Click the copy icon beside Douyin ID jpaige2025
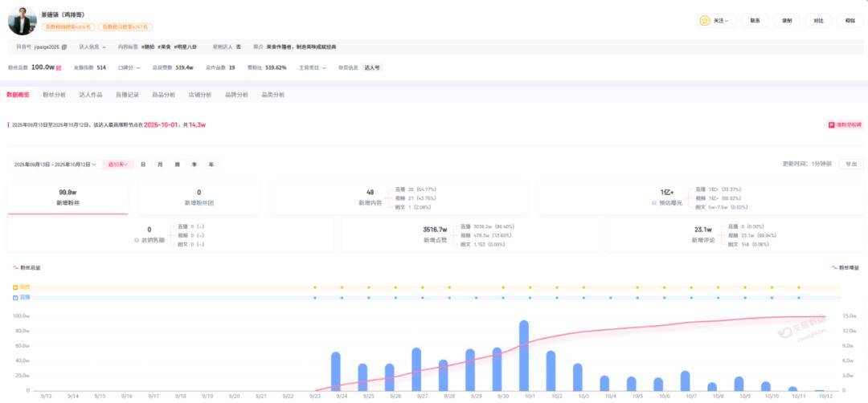This screenshot has height=403, width=868. coord(64,47)
